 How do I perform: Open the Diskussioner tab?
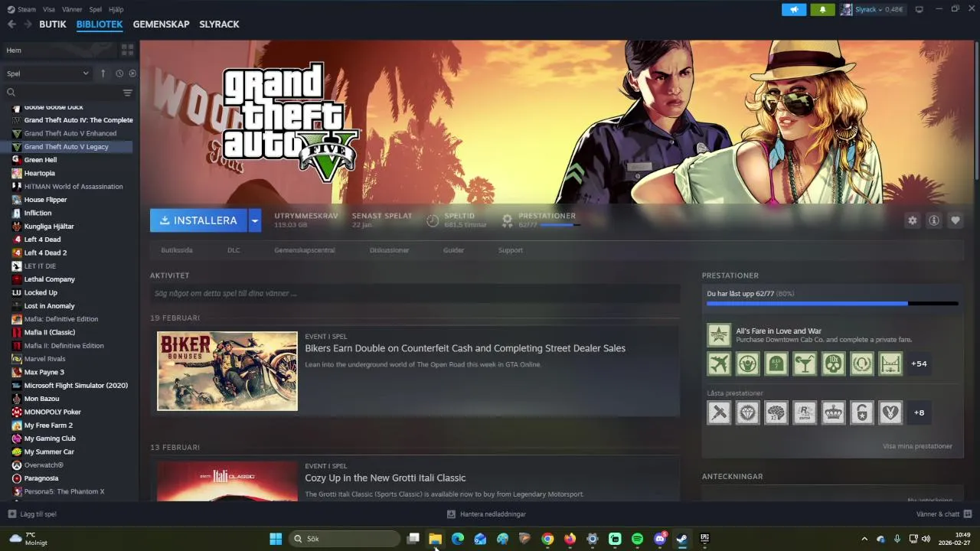(389, 250)
